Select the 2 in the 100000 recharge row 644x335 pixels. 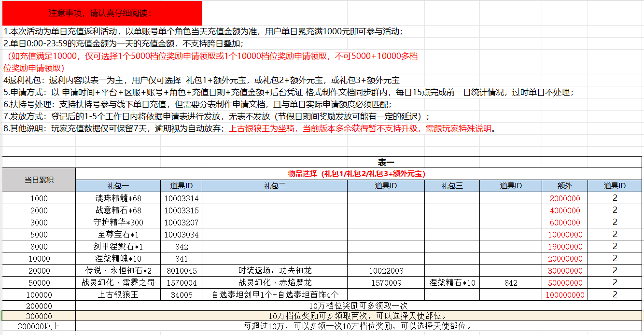pos(615,294)
